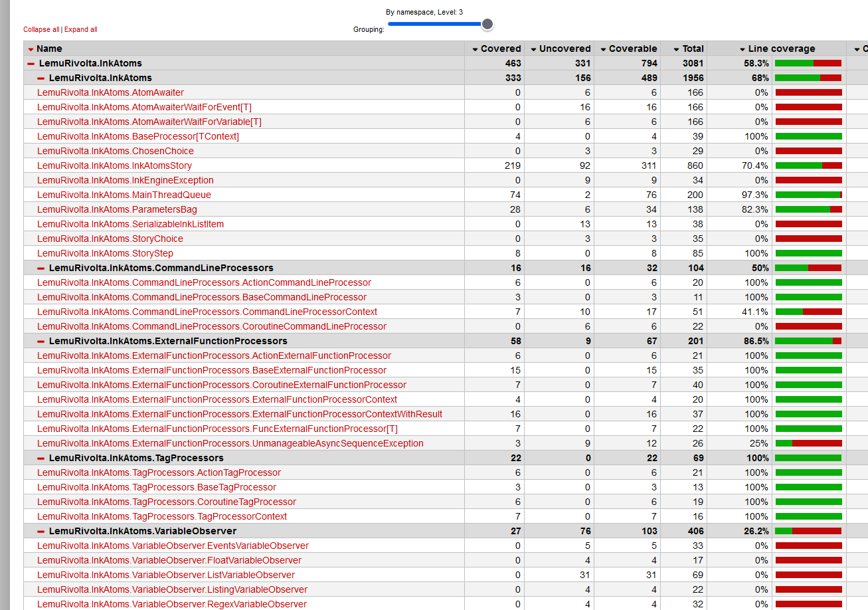Open the ExternalFunctionProcessorContextWithResult class link

pos(240,414)
